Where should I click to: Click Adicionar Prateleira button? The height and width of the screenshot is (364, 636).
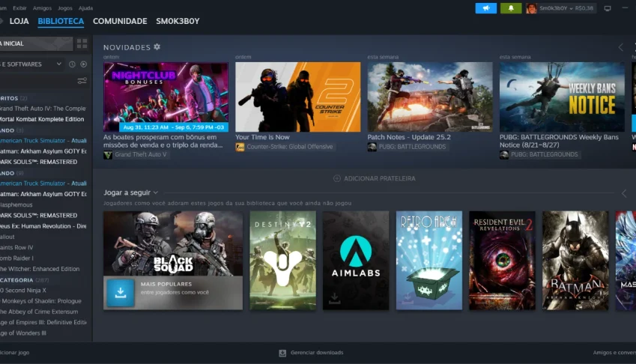click(375, 178)
